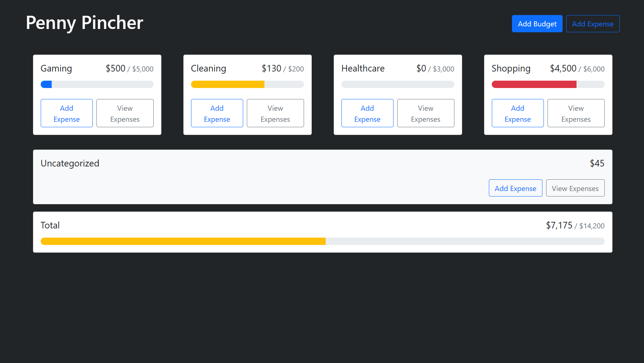The width and height of the screenshot is (644, 363).
Task: Select the Gaming card heading
Action: click(x=56, y=68)
